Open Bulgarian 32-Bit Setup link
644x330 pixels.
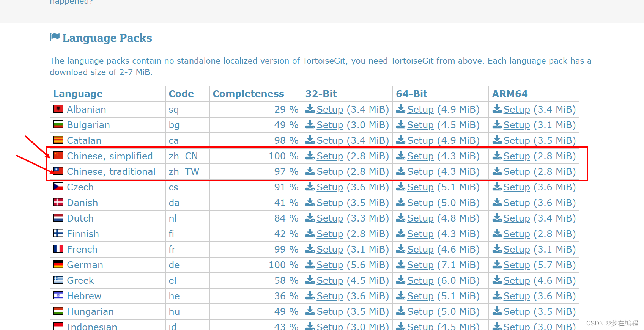[330, 125]
